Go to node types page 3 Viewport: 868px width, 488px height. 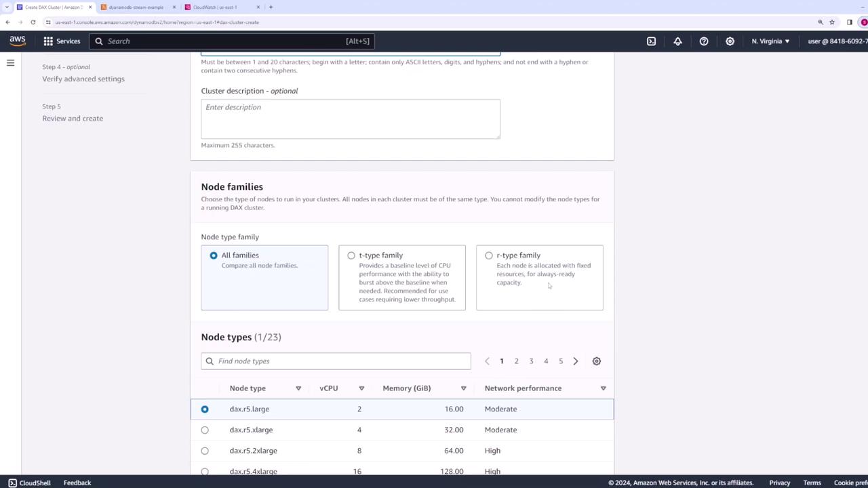pyautogui.click(x=531, y=361)
